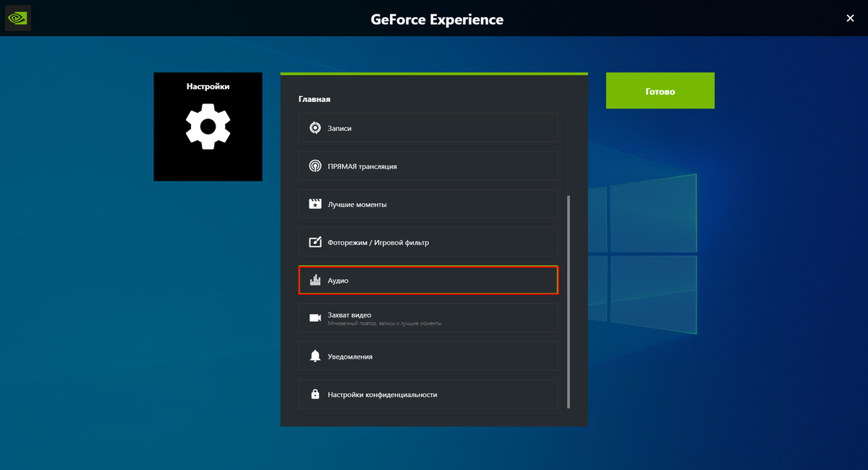868x470 pixels.
Task: Open the Аудио settings row
Action: pyautogui.click(x=428, y=280)
